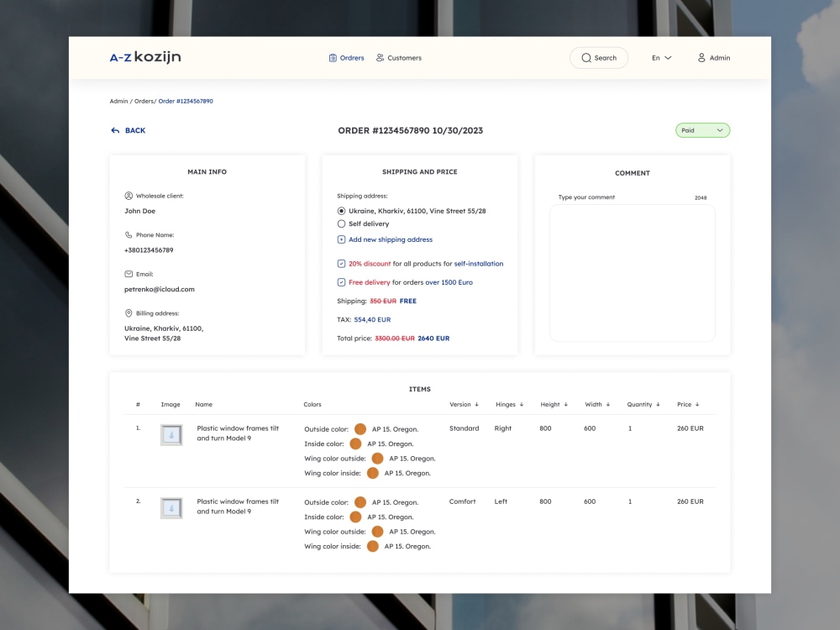Open the Paid status dropdown
This screenshot has height=630, width=840.
click(702, 130)
